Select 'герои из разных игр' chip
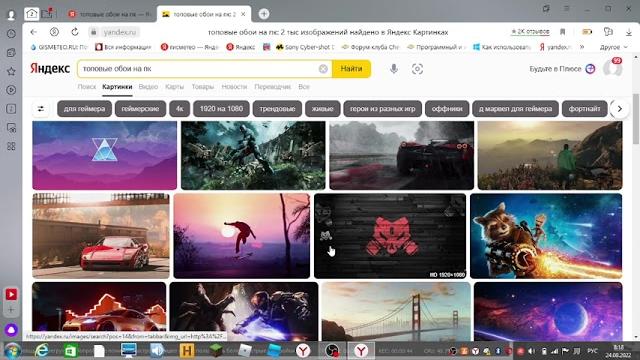This screenshot has height=360, width=640. (x=382, y=109)
